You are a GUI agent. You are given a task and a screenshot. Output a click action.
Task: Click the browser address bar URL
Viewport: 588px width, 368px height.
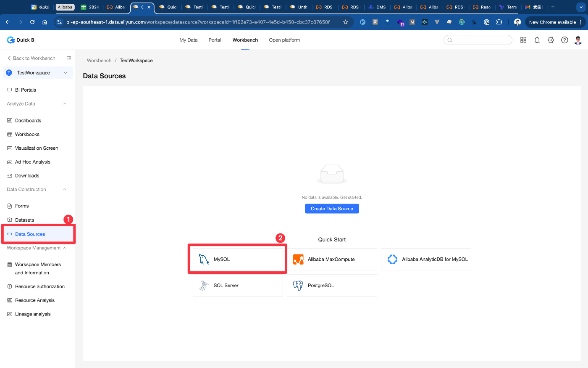coord(198,22)
